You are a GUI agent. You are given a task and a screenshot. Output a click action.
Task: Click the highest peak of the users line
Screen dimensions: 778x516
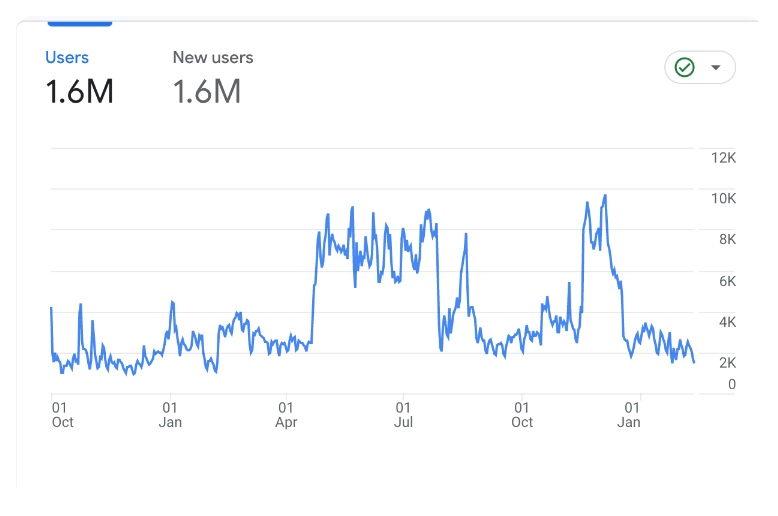pyautogui.click(x=605, y=196)
